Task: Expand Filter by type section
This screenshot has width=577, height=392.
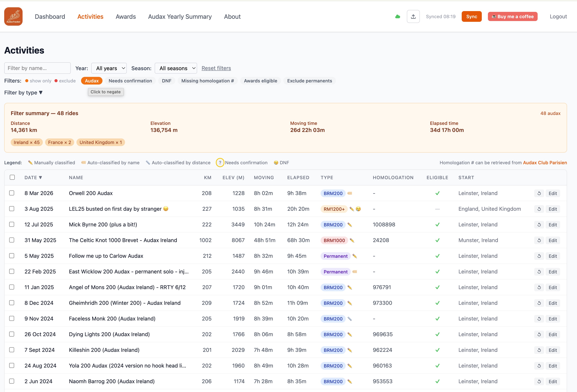Action: pos(23,93)
